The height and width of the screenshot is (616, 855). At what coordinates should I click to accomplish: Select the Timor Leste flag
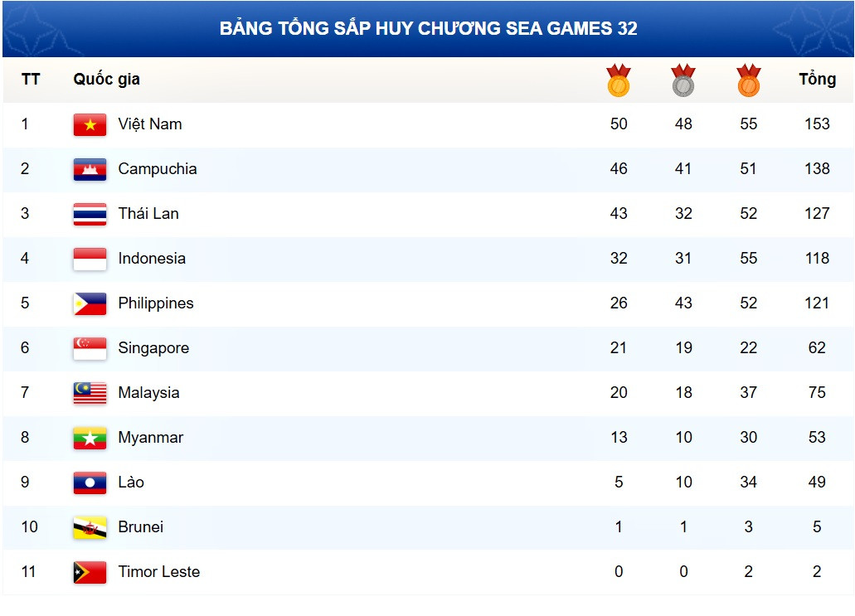[90, 572]
